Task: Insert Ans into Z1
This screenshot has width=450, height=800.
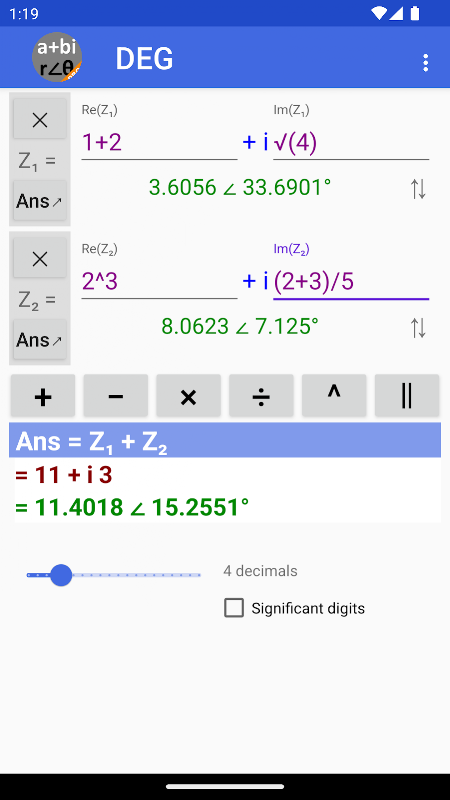Action: 40,201
